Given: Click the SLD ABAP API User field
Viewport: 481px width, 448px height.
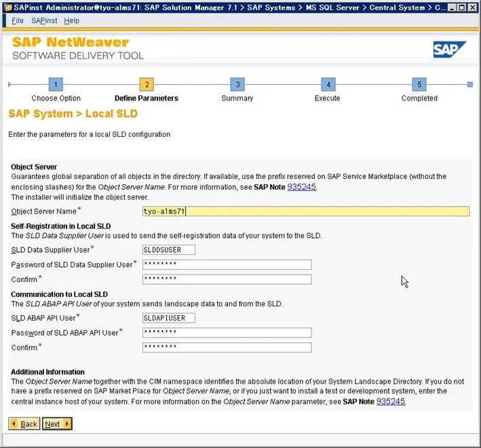Looking at the screenshot, I should coord(169,318).
